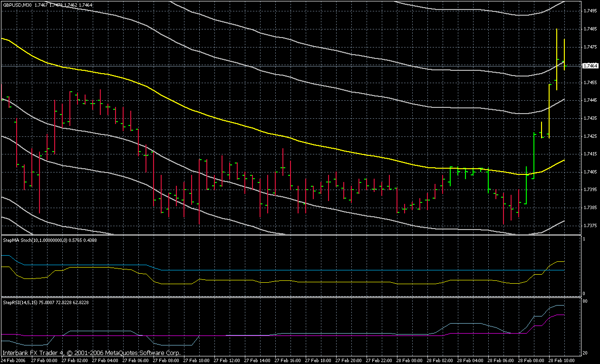Click the 27 Feb 22:00 time label
600x364 pixels.
tap(379, 361)
